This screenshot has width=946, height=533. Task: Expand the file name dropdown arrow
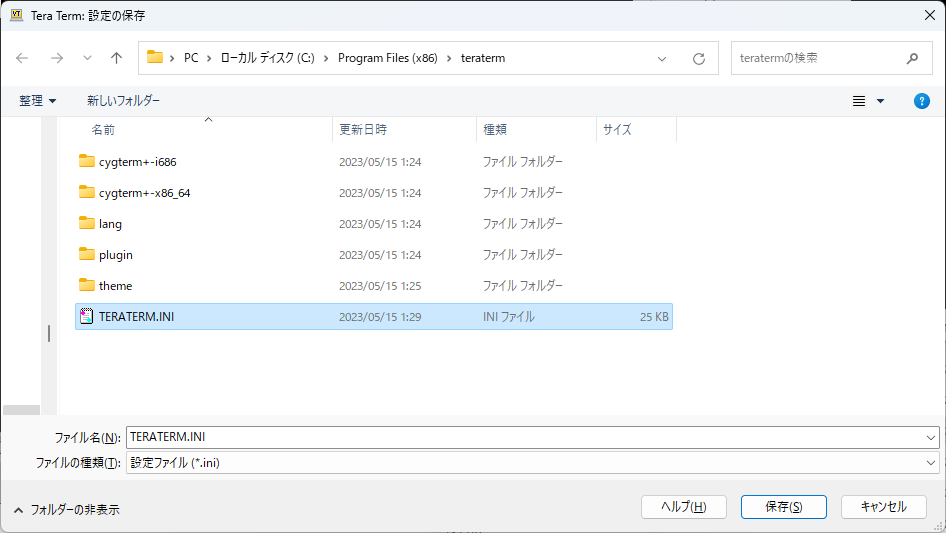click(931, 438)
